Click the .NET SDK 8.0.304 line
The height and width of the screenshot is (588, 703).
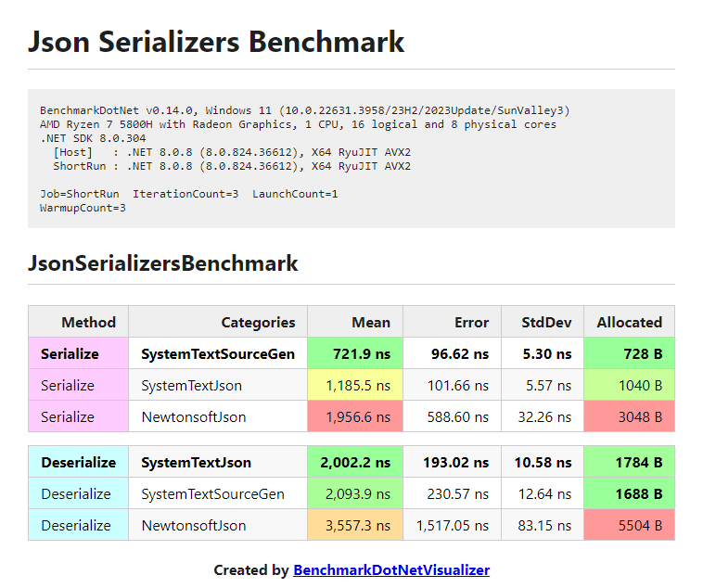[x=93, y=137]
